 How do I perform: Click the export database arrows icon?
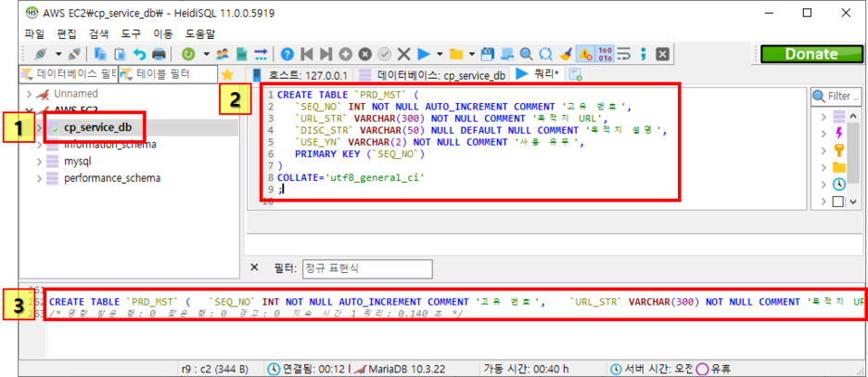click(x=261, y=54)
